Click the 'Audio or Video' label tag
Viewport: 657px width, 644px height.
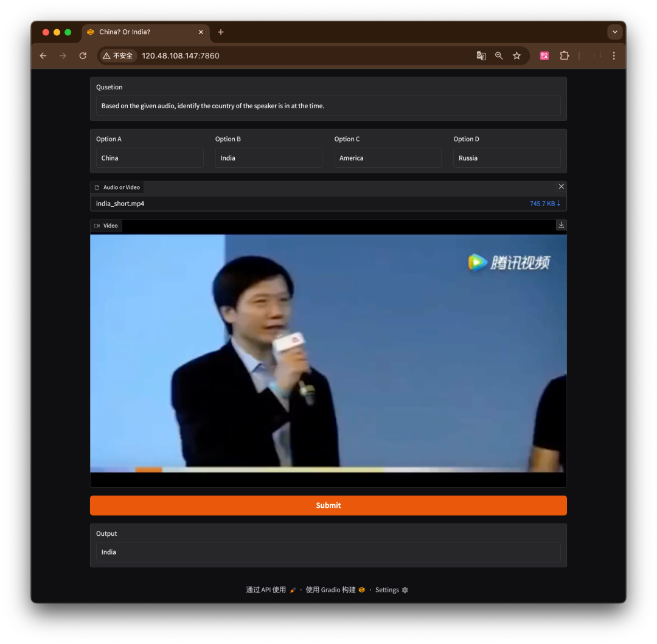pos(117,187)
